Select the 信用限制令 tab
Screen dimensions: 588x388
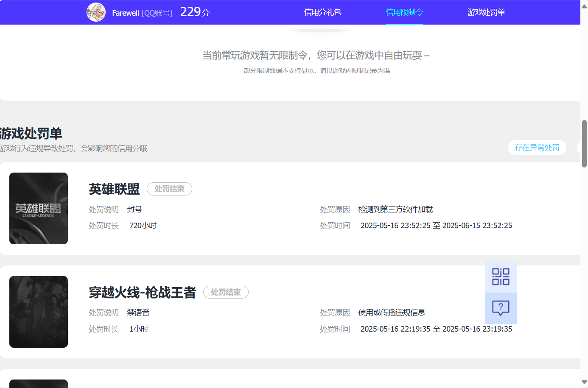[404, 12]
